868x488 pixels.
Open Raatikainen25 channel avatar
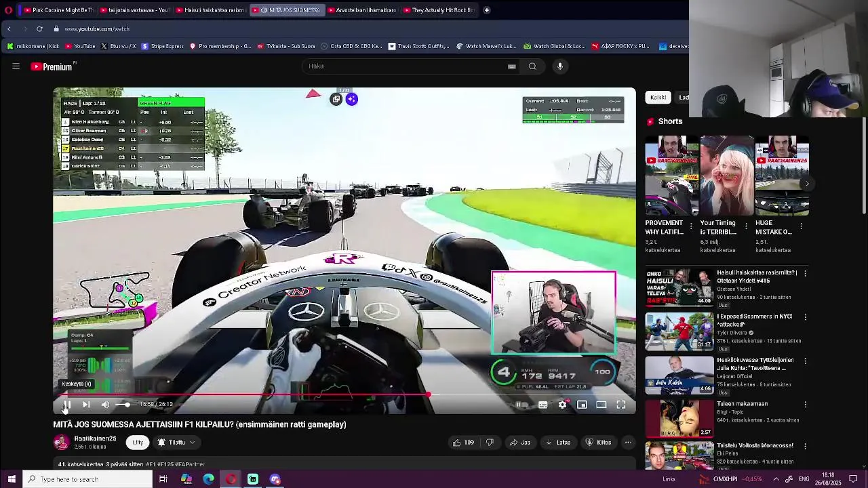62,443
